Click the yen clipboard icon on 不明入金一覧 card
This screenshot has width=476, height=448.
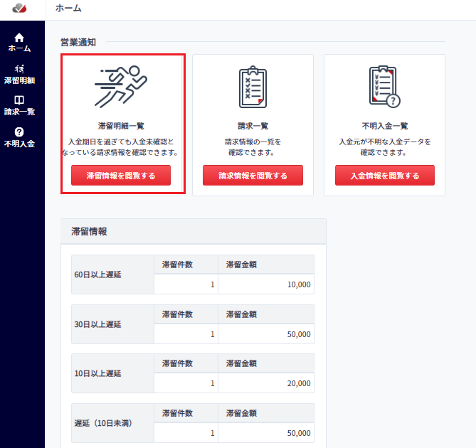coord(385,87)
